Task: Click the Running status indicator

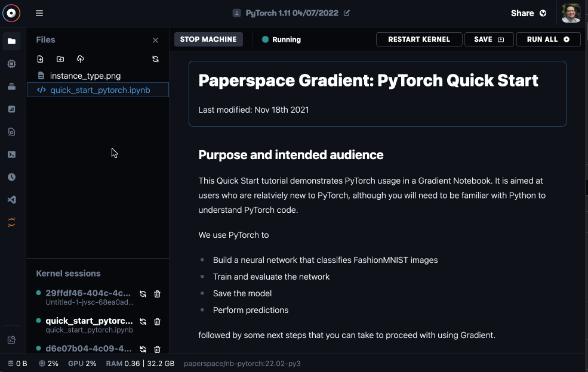Action: (281, 39)
